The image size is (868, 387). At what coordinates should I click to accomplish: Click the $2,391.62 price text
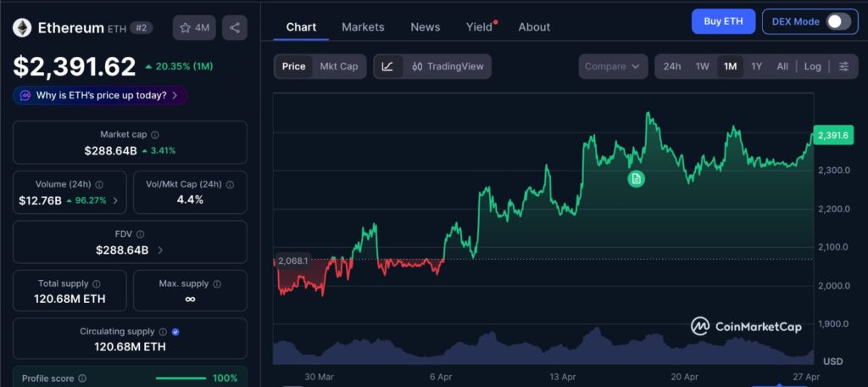(75, 66)
